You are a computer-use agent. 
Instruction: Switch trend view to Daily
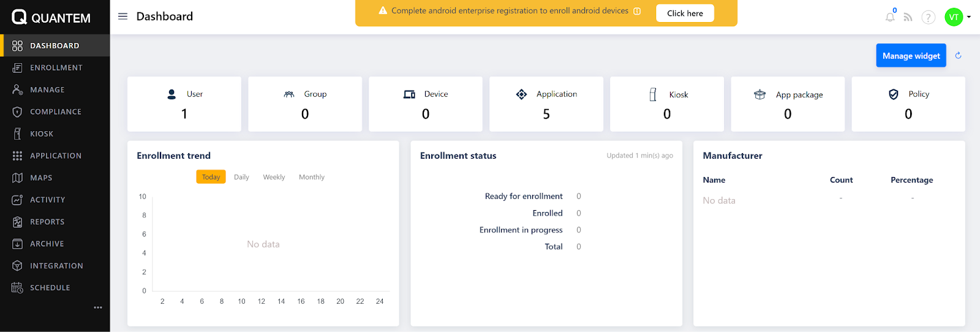[x=241, y=177]
